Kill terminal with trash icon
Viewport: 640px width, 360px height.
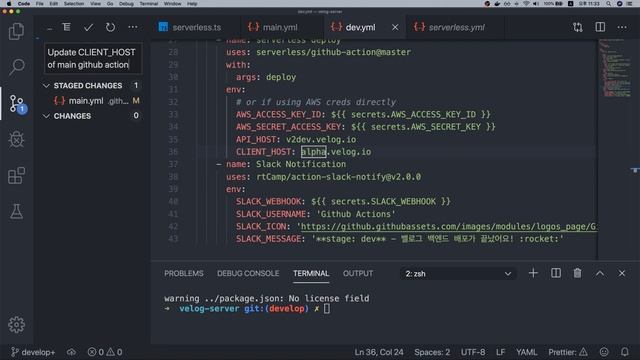(x=577, y=273)
